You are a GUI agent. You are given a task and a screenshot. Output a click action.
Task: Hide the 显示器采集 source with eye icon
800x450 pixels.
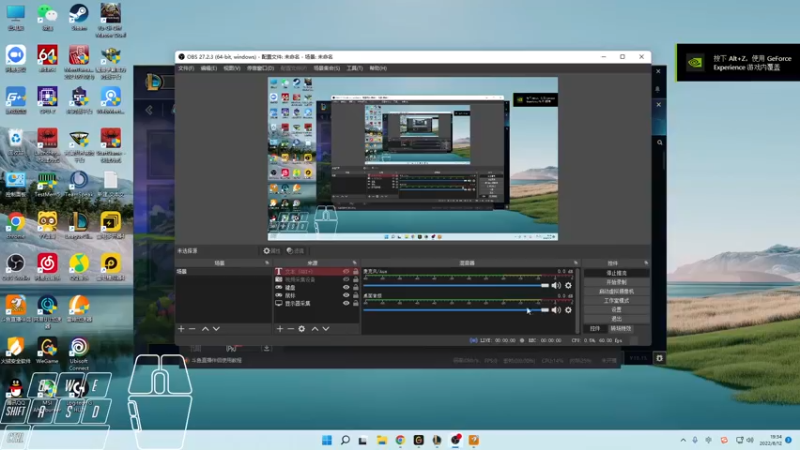(346, 303)
